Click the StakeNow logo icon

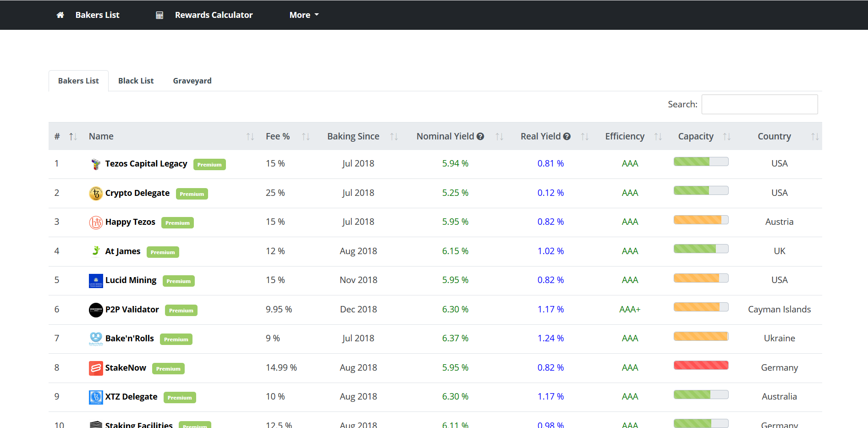[x=96, y=368]
